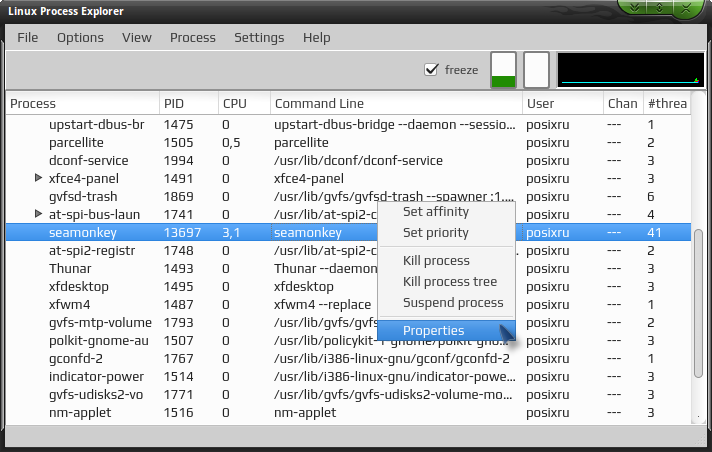The height and width of the screenshot is (452, 712).
Task: Choose Set affinity from context menu
Action: click(436, 212)
